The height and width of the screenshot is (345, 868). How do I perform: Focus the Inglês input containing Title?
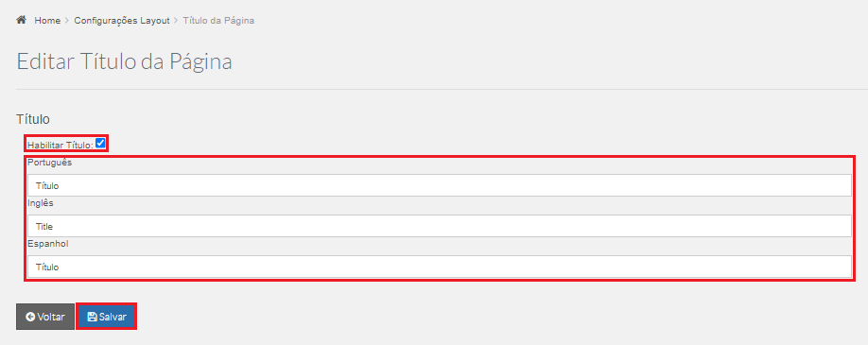click(x=439, y=226)
